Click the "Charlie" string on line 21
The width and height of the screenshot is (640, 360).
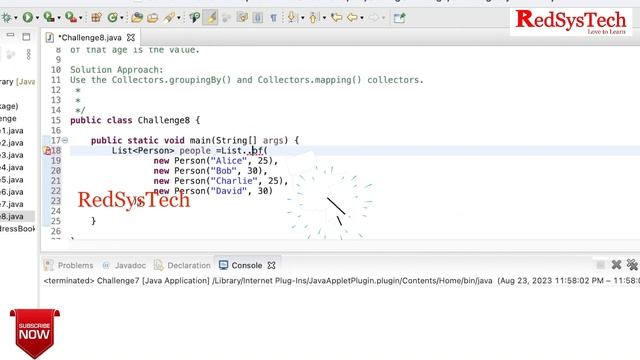point(234,181)
